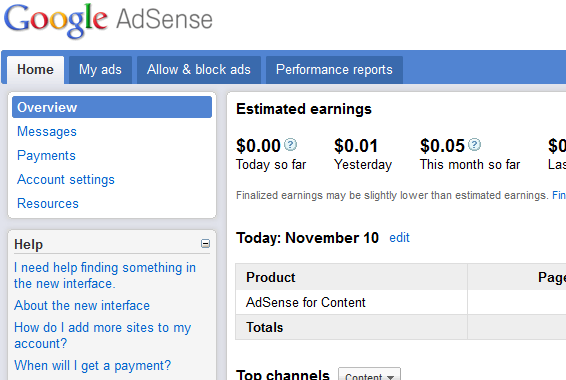Open help icon beside Today so far earnings
The image size is (566, 380).
point(290,145)
